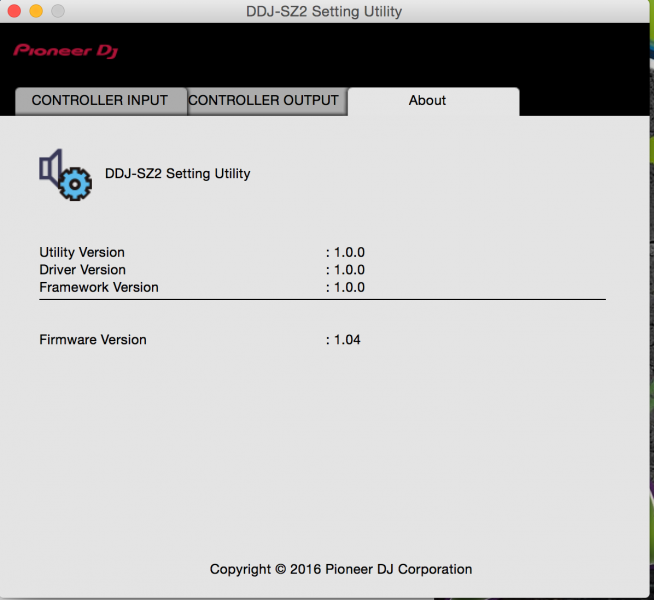Click the Utility Version label

coord(82,252)
